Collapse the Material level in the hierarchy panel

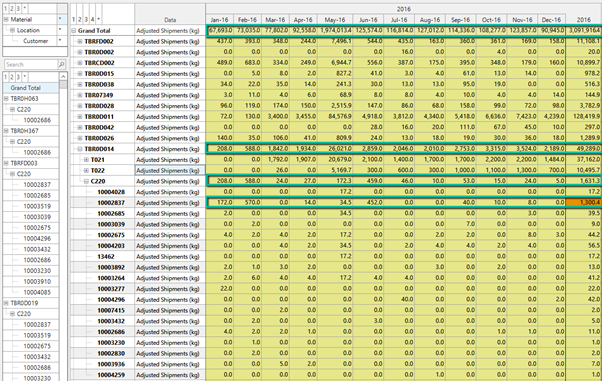pos(6,19)
